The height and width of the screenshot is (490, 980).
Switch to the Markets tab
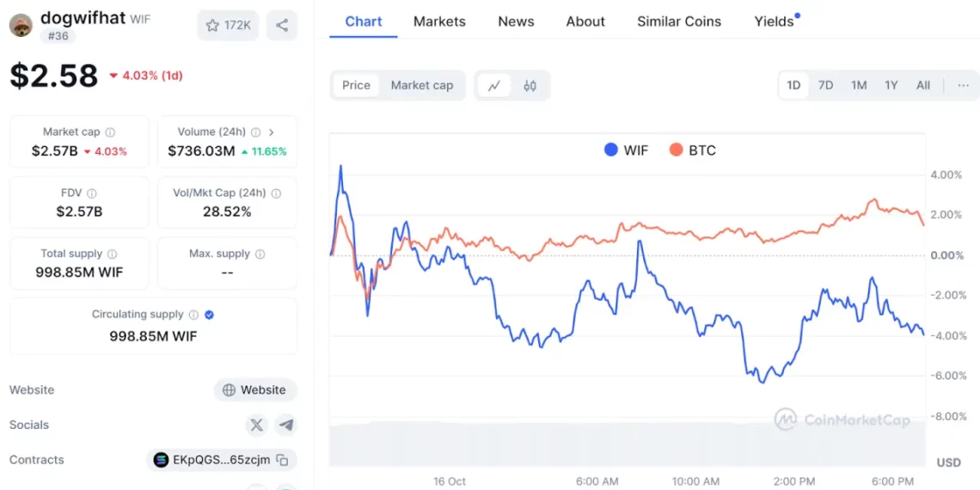(x=439, y=21)
